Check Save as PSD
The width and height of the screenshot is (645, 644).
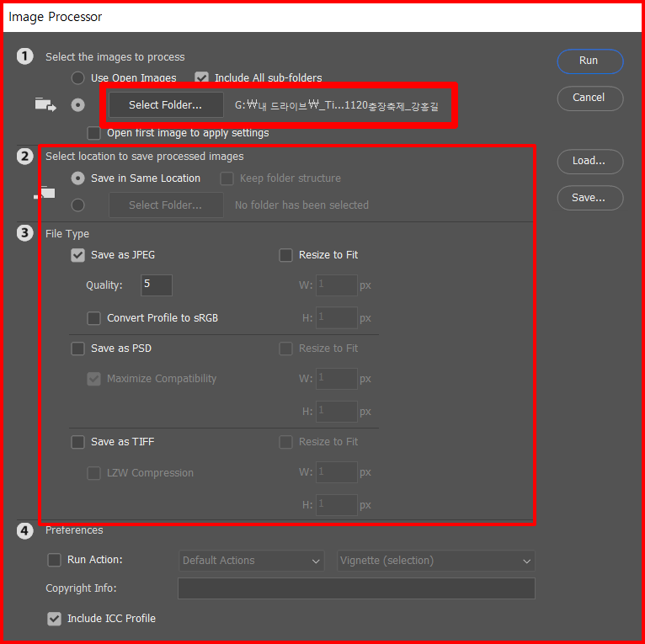tap(77, 349)
